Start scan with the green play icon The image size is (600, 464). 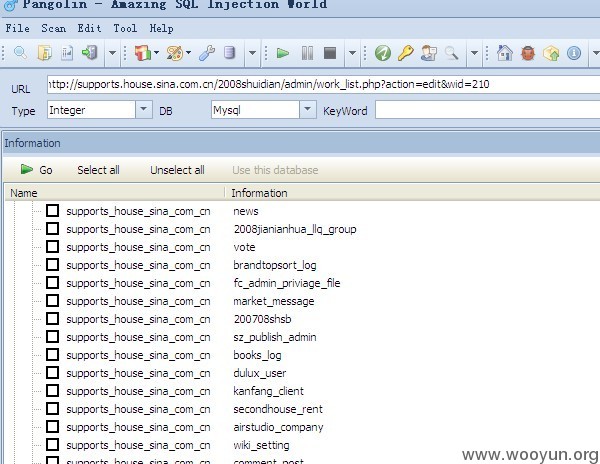pyautogui.click(x=282, y=53)
